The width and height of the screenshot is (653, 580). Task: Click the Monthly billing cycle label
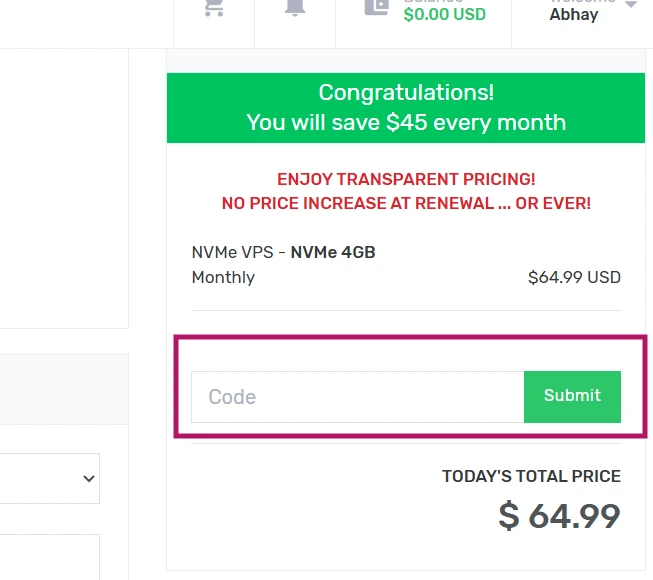[x=223, y=277]
